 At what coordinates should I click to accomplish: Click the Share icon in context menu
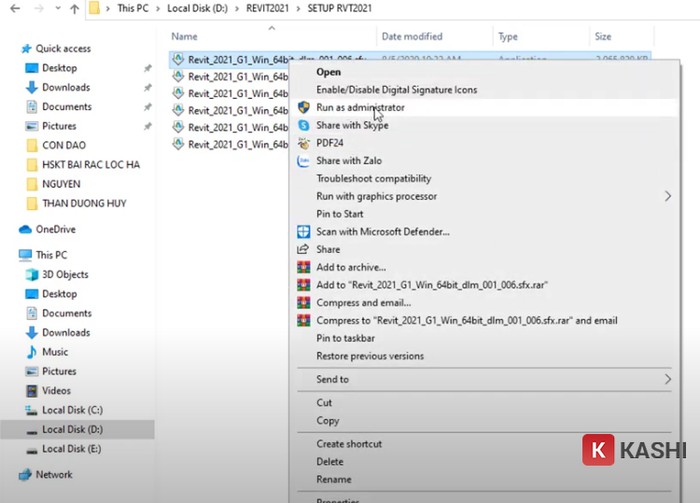point(303,249)
